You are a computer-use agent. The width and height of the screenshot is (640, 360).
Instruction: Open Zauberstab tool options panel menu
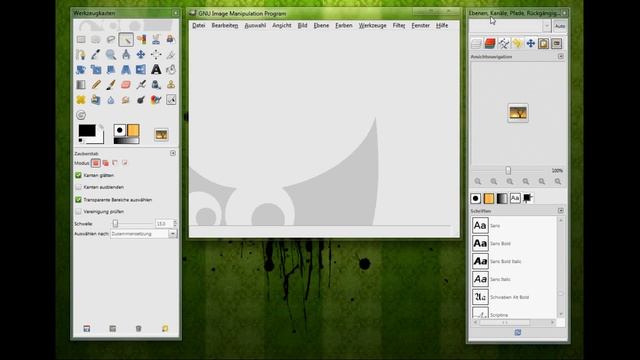click(x=173, y=153)
